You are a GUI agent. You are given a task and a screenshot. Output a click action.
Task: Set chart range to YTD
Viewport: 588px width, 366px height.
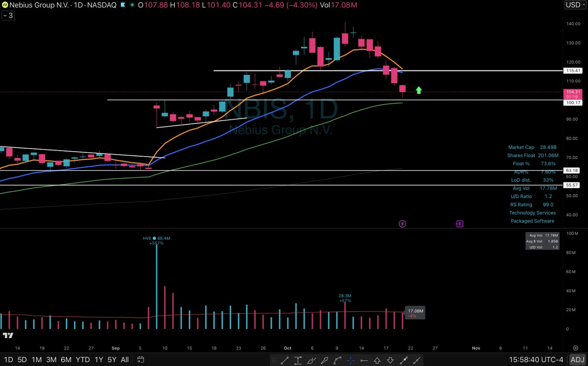83,360
